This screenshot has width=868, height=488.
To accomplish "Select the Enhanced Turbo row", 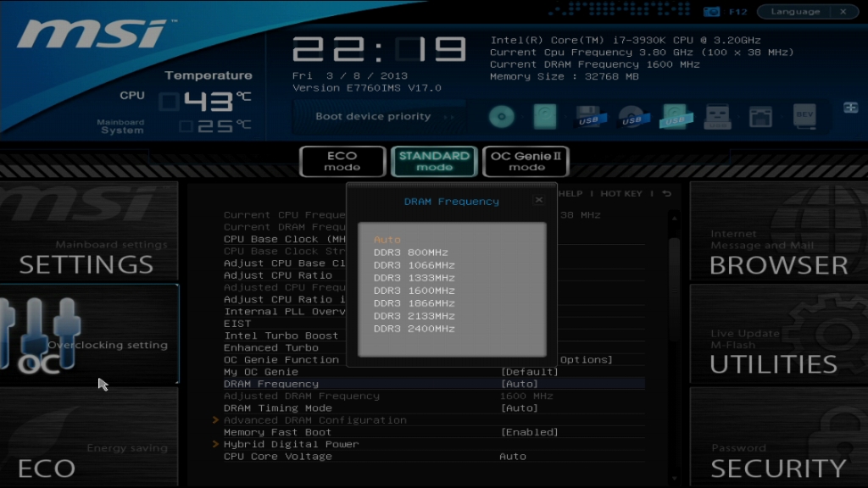I will 271,348.
